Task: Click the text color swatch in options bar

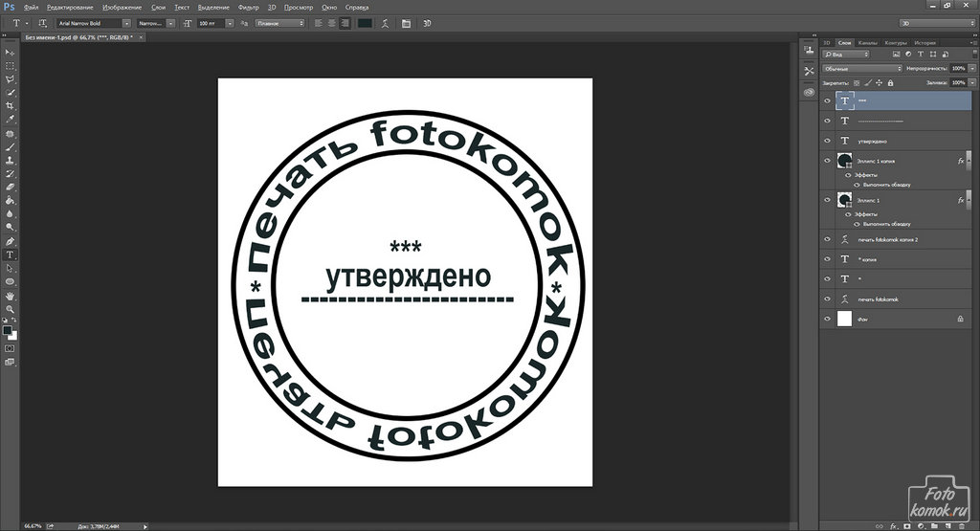Action: click(365, 23)
